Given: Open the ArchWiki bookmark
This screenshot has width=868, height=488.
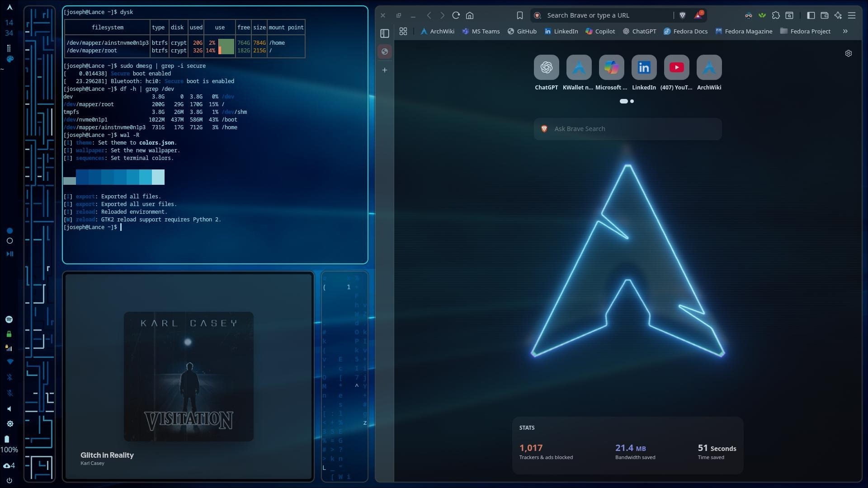Looking at the screenshot, I should tap(437, 31).
